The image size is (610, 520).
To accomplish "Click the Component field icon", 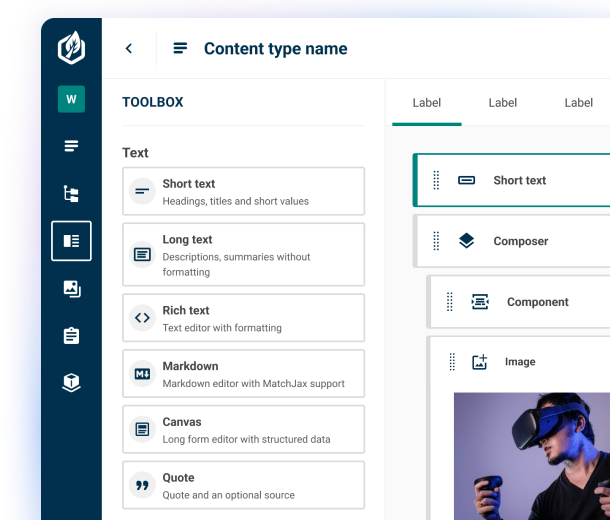I will (x=480, y=302).
